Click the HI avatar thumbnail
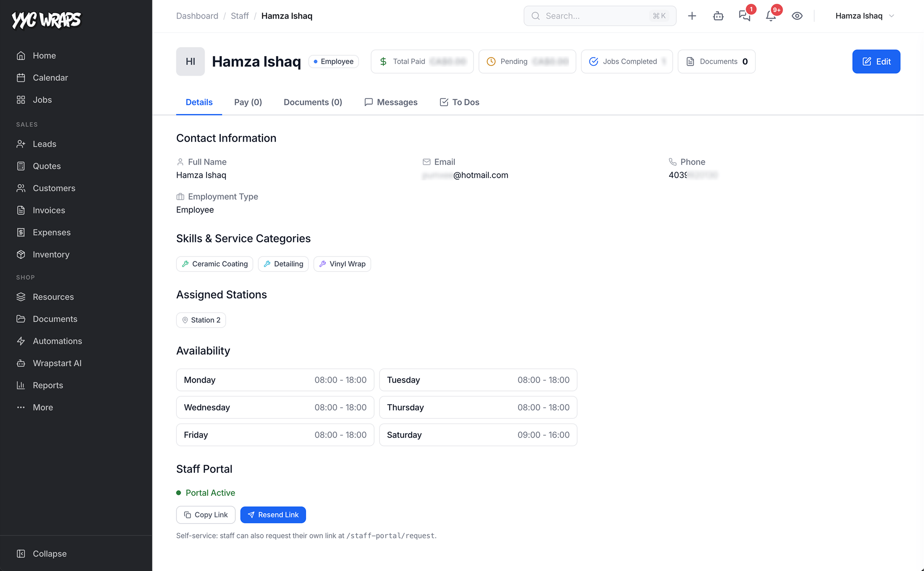 pos(190,61)
